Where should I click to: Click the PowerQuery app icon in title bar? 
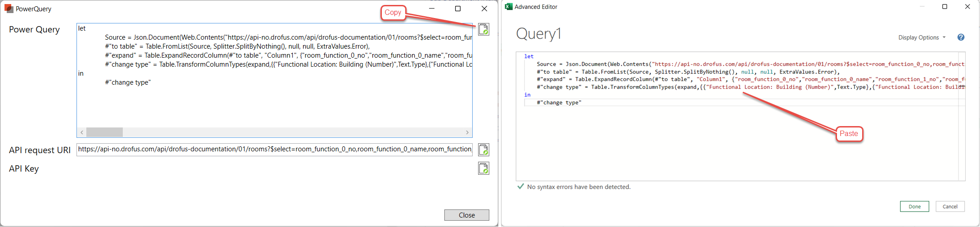(9, 9)
